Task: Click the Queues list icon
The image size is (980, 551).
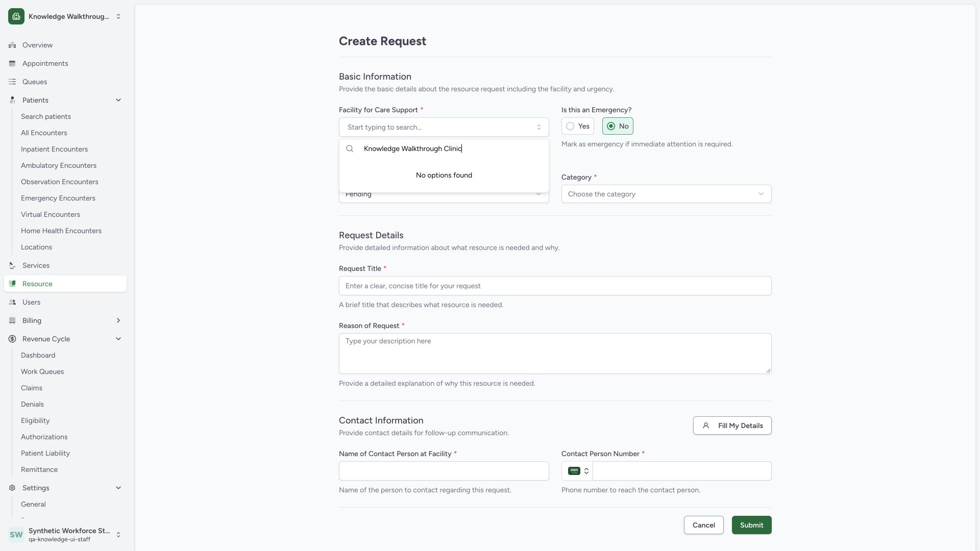Action: click(x=12, y=82)
